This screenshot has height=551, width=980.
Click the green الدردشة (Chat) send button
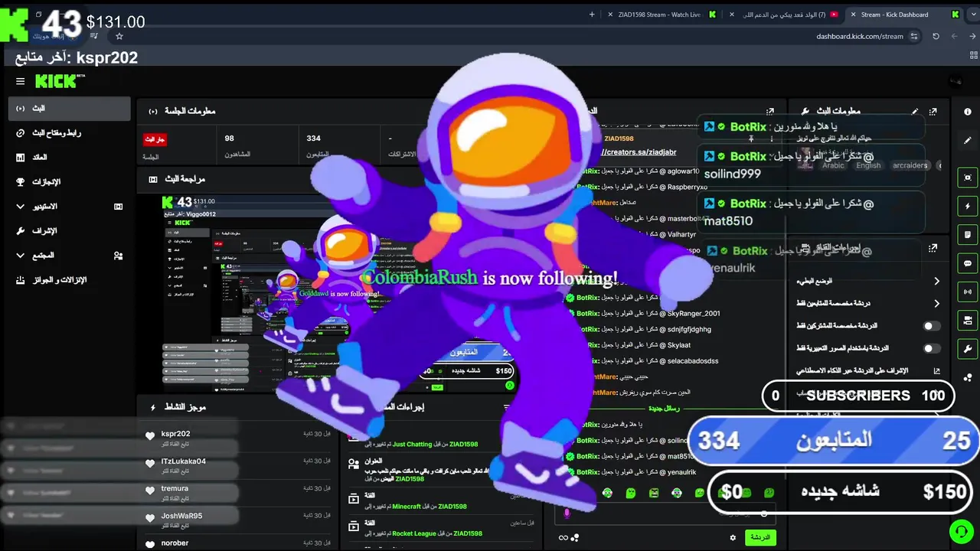760,537
